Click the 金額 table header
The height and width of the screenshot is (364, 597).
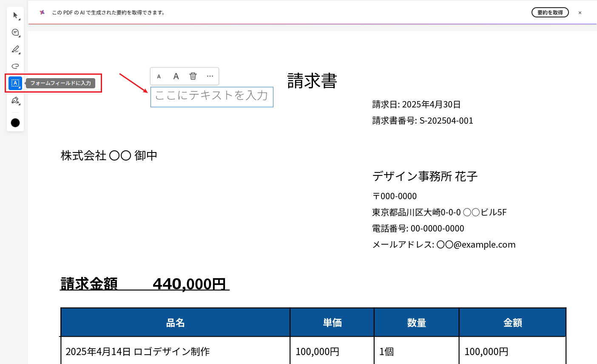[x=513, y=323]
